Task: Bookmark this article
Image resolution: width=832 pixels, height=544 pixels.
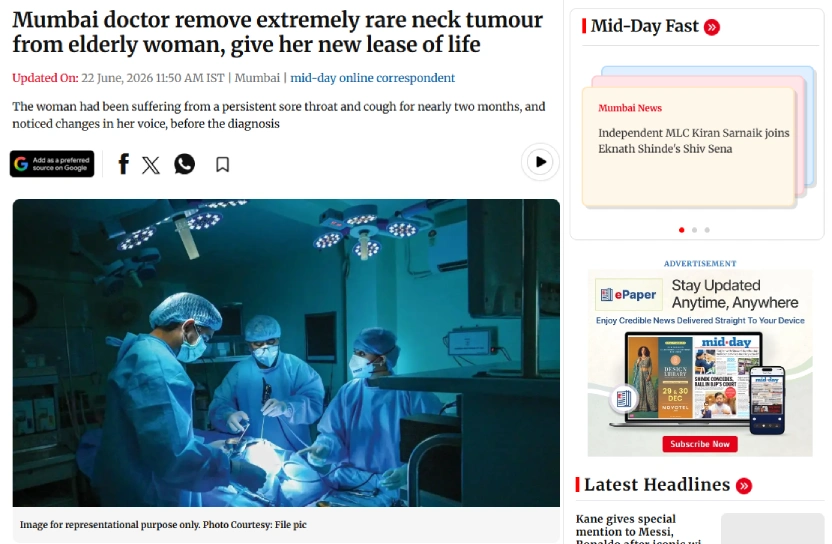Action: (222, 165)
